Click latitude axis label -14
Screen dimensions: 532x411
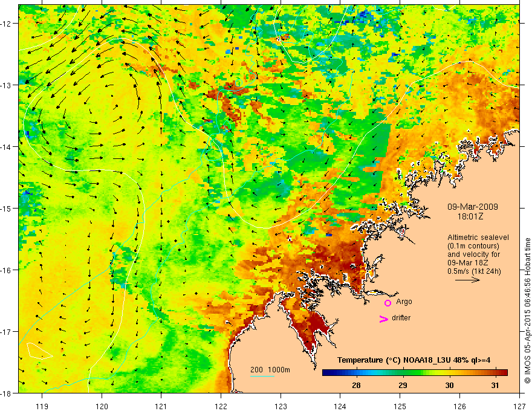coord(7,147)
